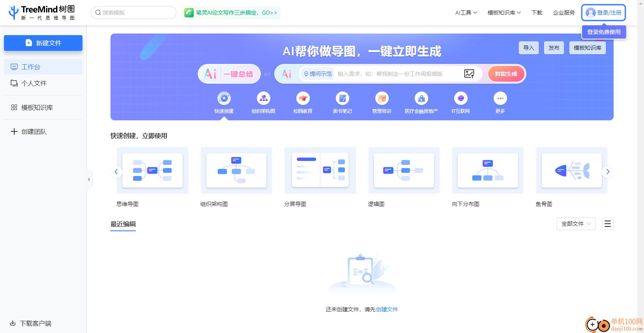This screenshot has width=644, height=333.
Task: Open the 更多 categories icon
Action: tap(500, 98)
